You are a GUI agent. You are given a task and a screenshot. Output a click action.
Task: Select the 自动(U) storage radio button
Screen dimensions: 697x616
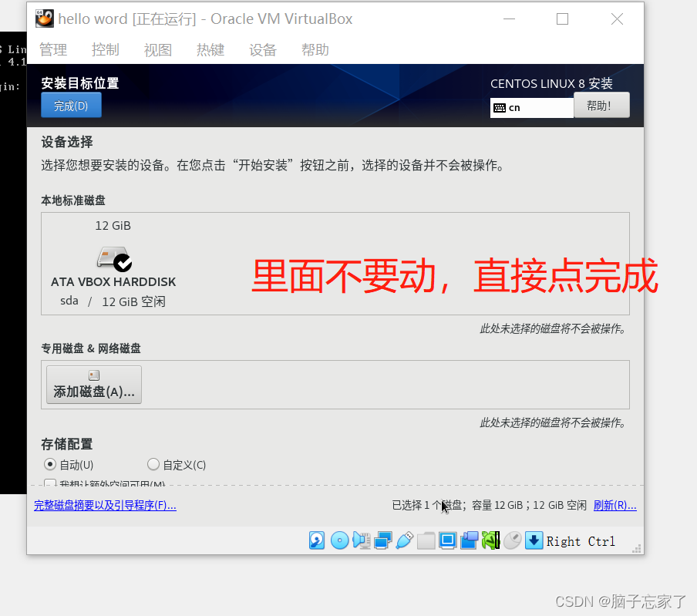(x=50, y=464)
